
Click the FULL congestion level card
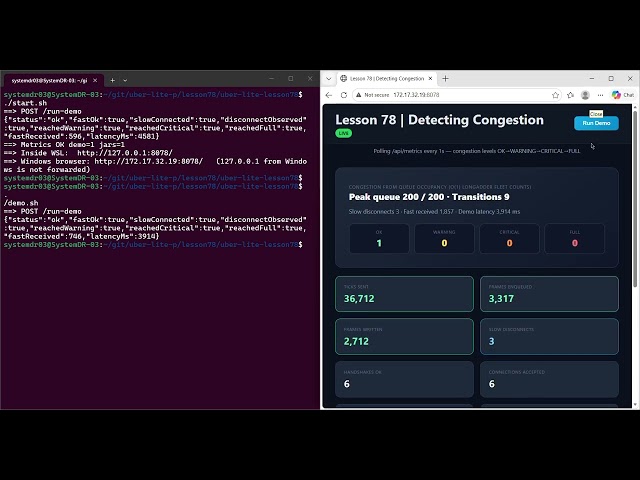click(x=575, y=239)
